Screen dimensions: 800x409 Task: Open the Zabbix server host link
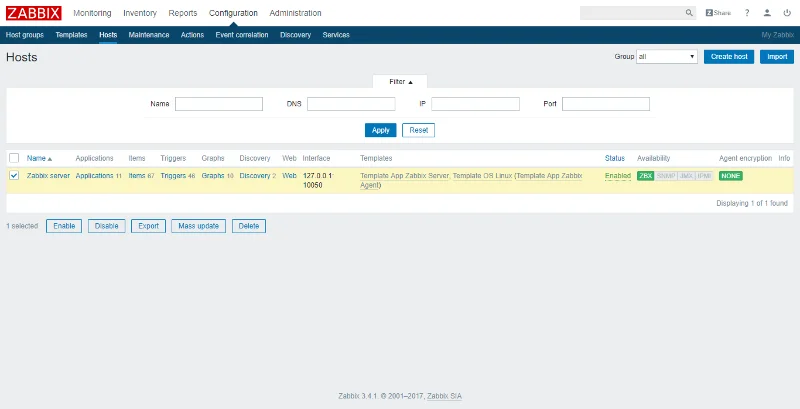(48, 175)
